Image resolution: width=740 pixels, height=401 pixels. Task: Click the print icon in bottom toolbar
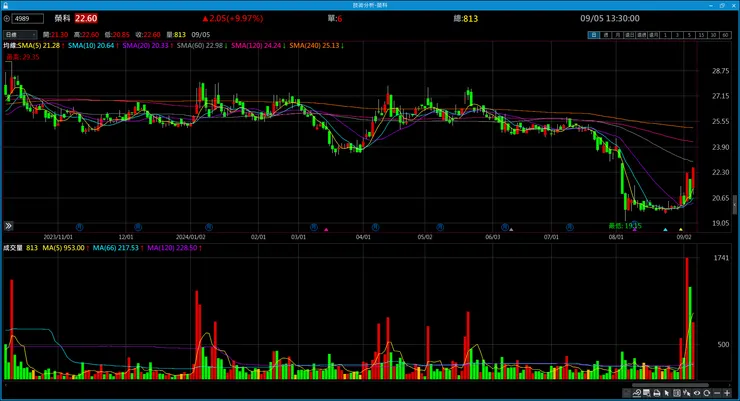pyautogui.click(x=656, y=393)
